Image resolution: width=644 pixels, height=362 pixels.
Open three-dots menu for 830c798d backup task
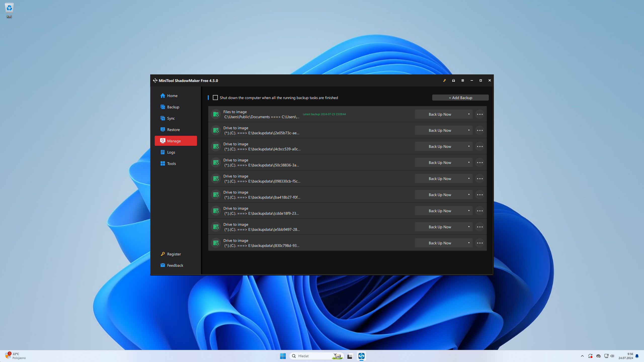coord(480,243)
